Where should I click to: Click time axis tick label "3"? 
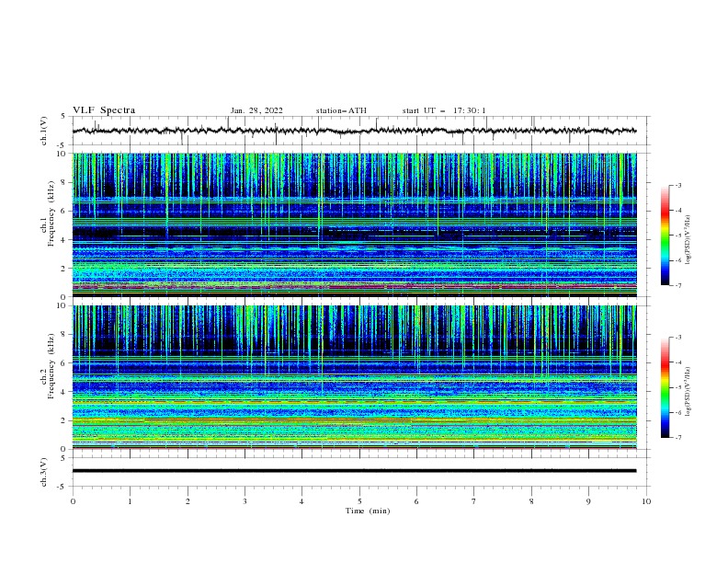coord(245,501)
